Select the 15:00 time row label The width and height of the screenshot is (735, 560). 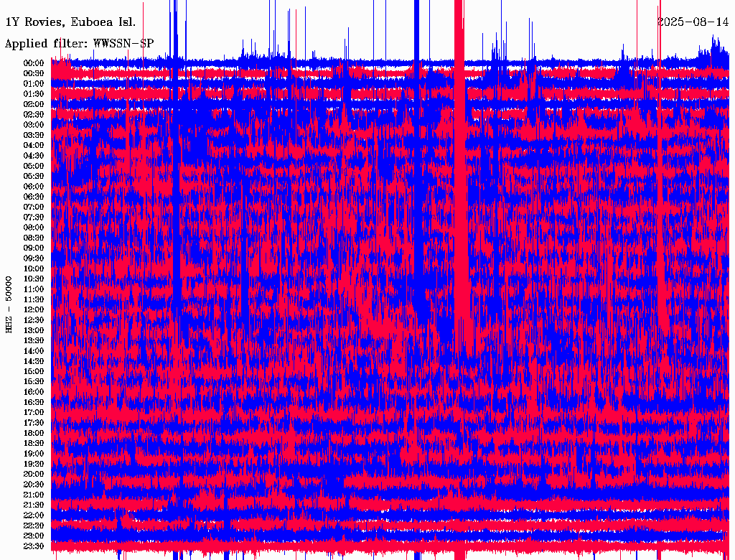point(34,371)
